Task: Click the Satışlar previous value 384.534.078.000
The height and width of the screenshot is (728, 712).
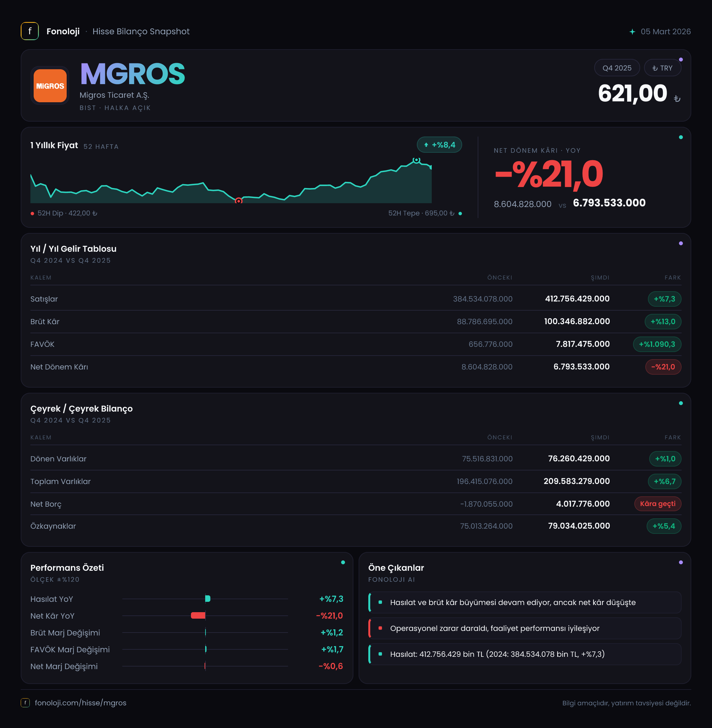Action: 483,299
